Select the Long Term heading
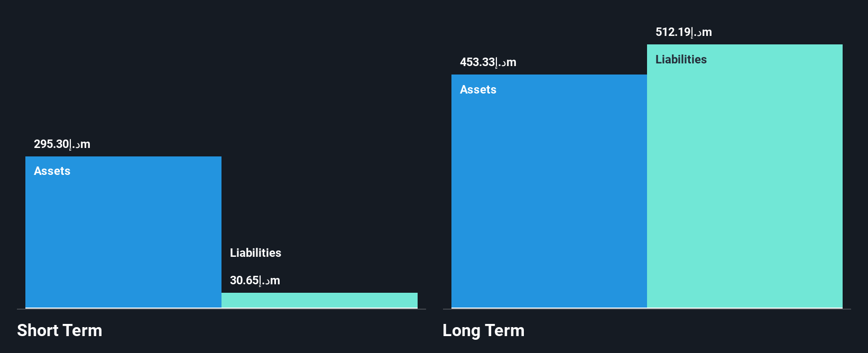The image size is (868, 353). point(484,330)
